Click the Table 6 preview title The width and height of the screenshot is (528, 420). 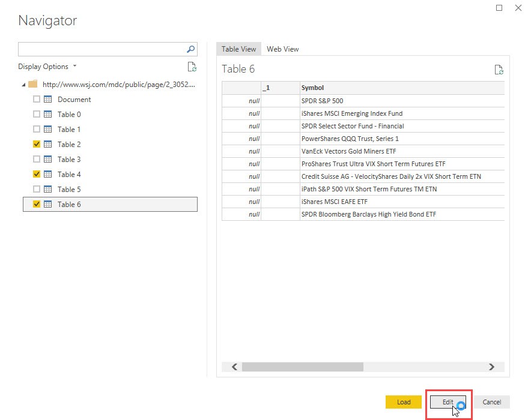tap(238, 69)
